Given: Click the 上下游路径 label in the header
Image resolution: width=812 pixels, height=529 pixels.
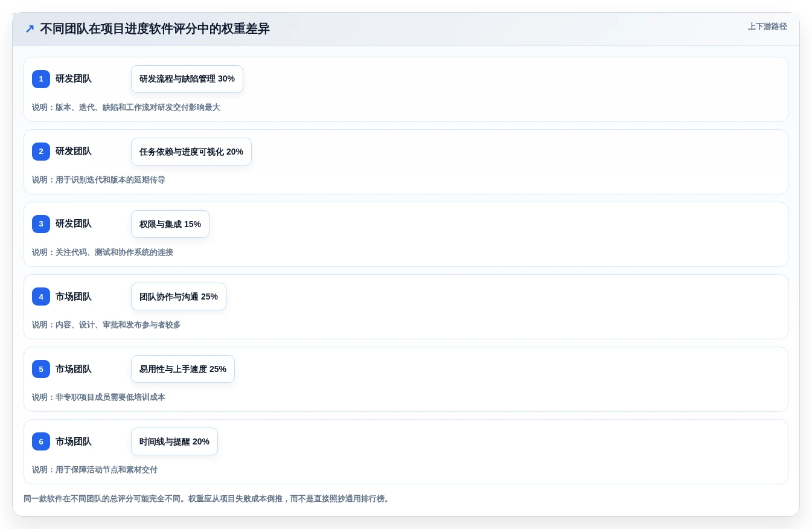Looking at the screenshot, I should coord(767,27).
